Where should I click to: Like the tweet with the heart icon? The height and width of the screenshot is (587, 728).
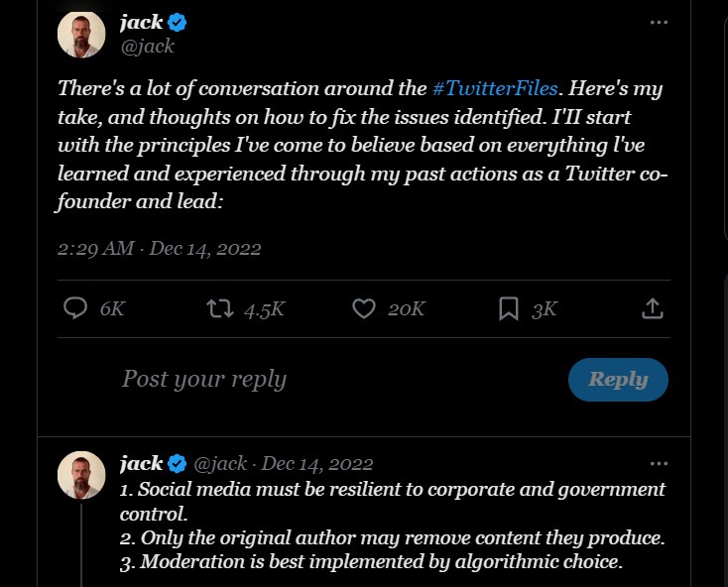[x=364, y=308]
